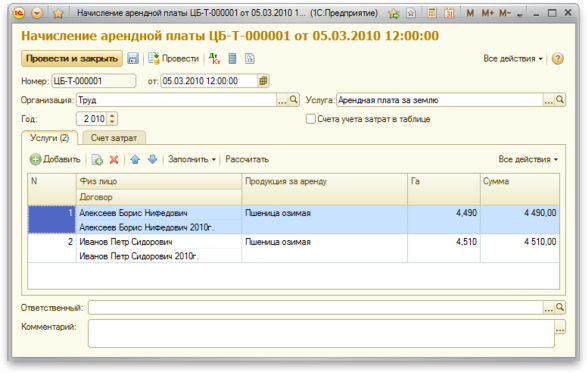Select cell 'Иванов Петр Сидорович 2010г.'
587x373 pixels.
pyautogui.click(x=159, y=256)
